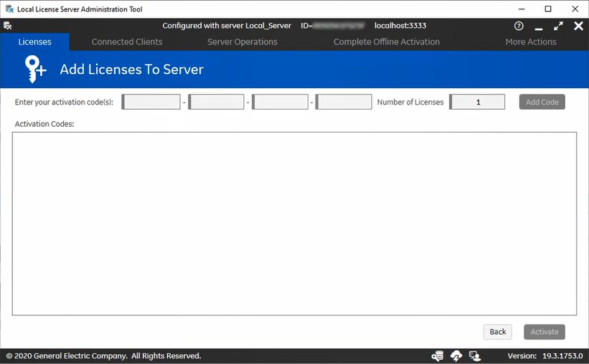589x364 pixels.
Task: Click the Number of Licenses field
Action: point(477,102)
